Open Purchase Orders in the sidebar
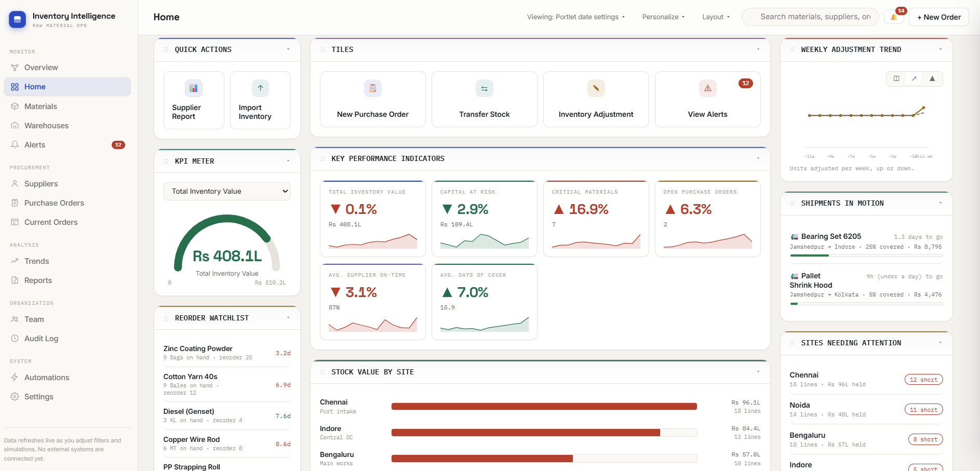980x471 pixels. point(68,203)
